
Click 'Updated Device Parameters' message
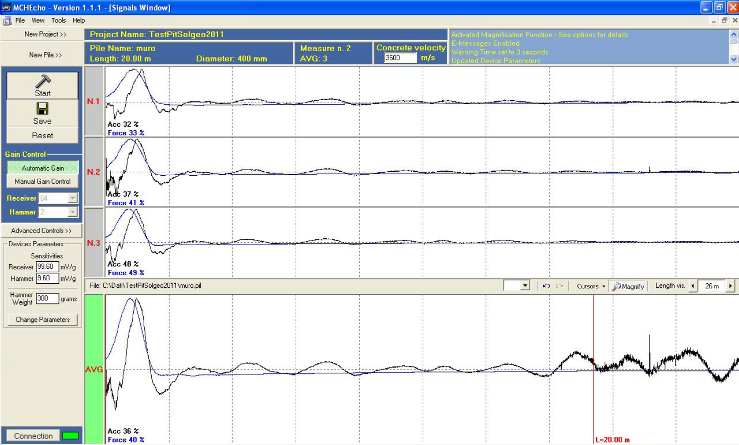pos(495,60)
